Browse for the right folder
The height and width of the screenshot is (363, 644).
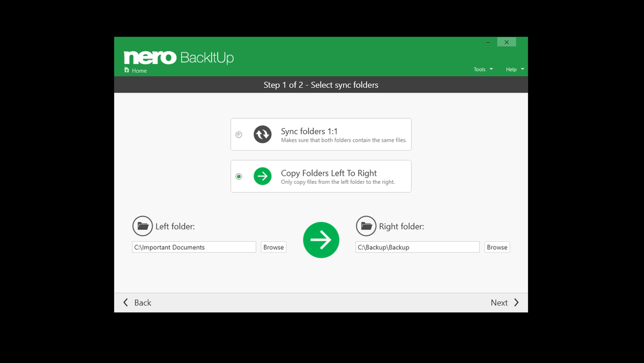click(x=496, y=246)
